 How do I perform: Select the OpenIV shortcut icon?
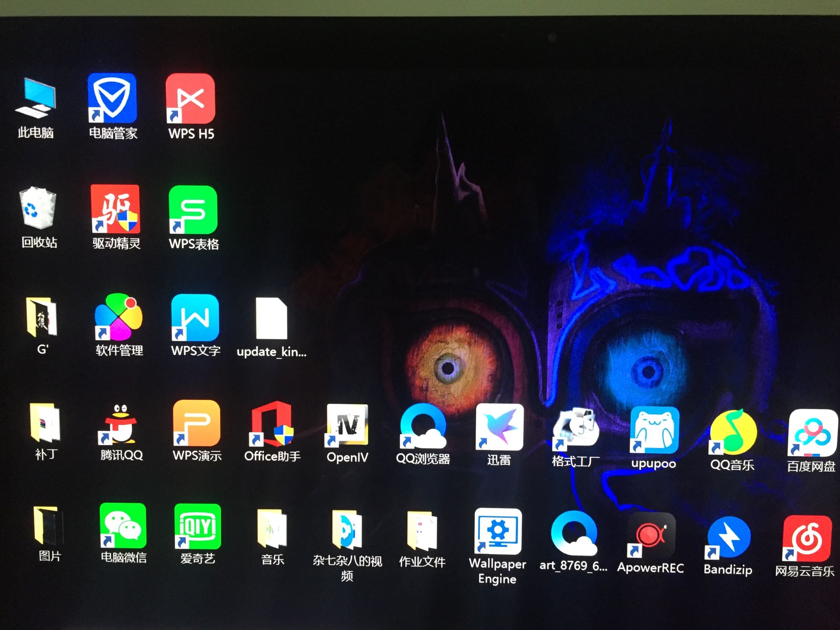(347, 425)
